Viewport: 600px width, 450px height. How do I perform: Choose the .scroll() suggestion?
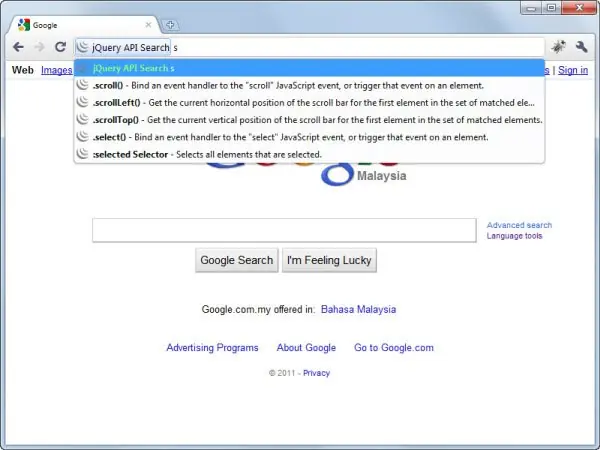[309, 85]
